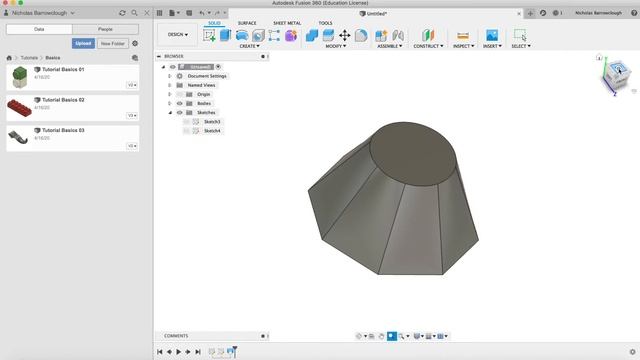
Task: Click the New Folder button
Action: [113, 43]
